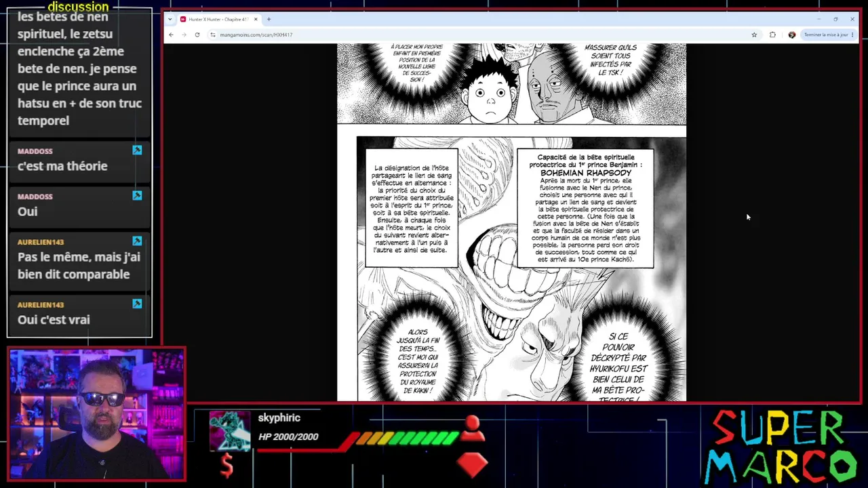View site information icon in address bar
868x488 pixels.
pyautogui.click(x=213, y=35)
